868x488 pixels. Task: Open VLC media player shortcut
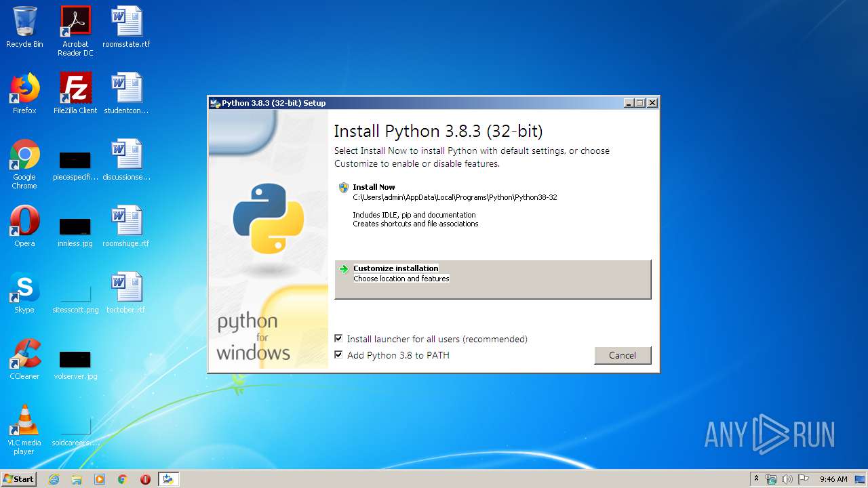tap(24, 430)
